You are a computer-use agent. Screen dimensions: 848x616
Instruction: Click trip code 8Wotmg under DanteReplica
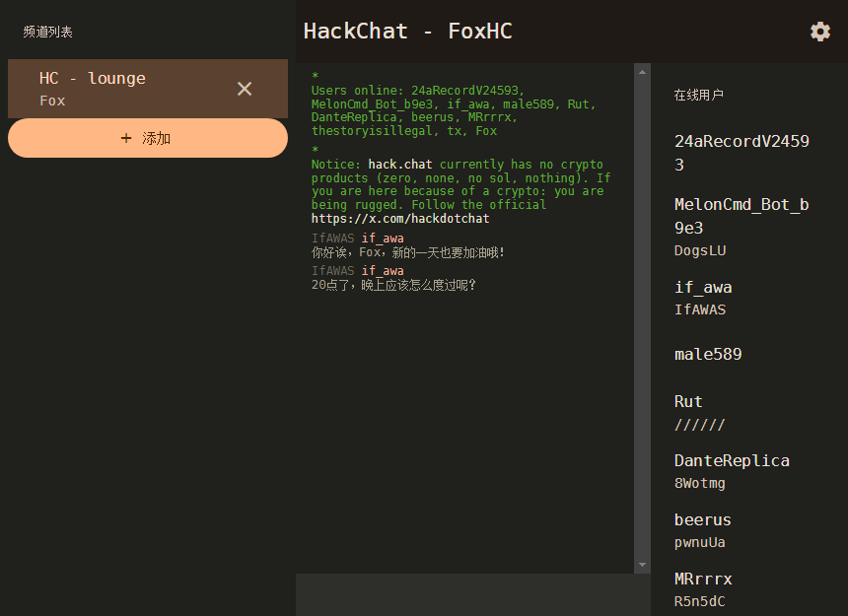pos(700,483)
